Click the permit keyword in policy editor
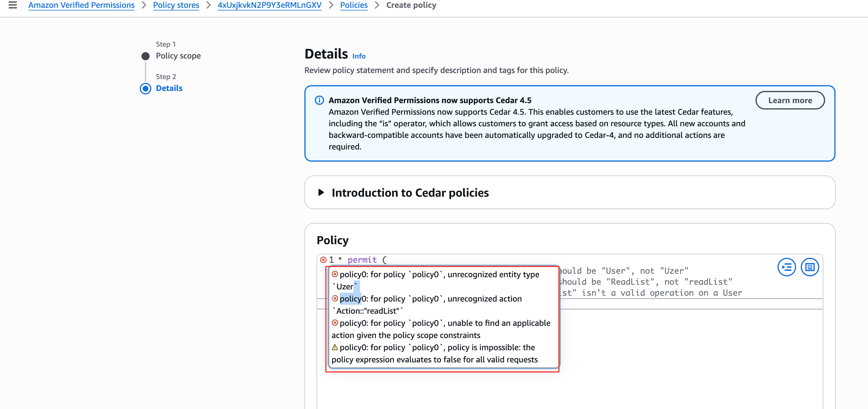Viewport: 868px width, 409px height. click(x=362, y=260)
